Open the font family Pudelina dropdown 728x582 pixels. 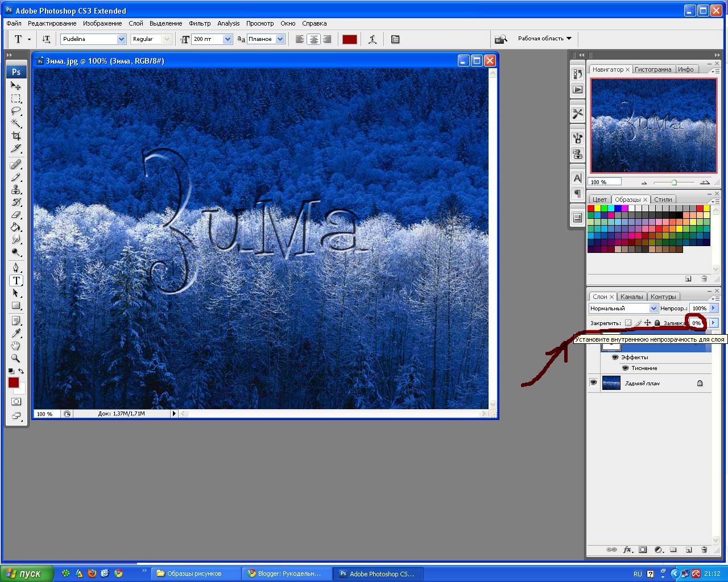coord(121,39)
